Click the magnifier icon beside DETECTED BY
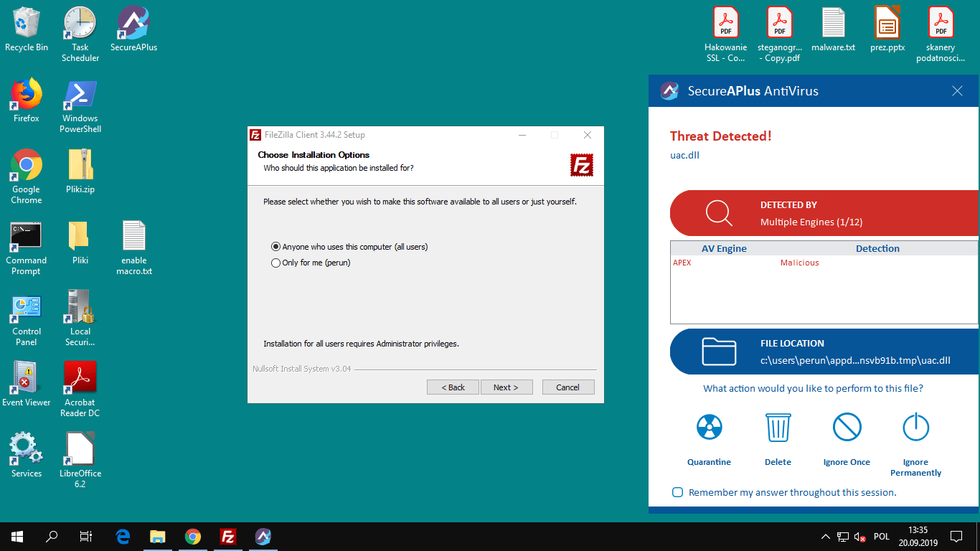 coord(719,212)
